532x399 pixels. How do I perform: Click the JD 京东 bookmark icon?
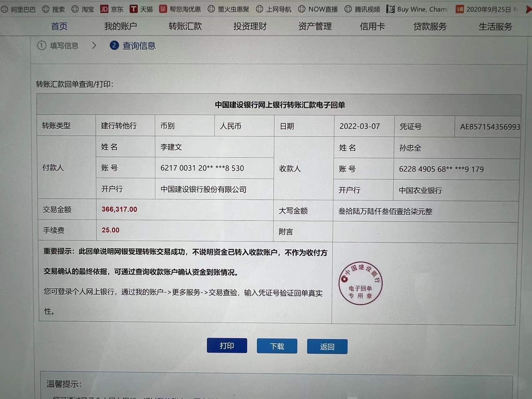point(104,9)
